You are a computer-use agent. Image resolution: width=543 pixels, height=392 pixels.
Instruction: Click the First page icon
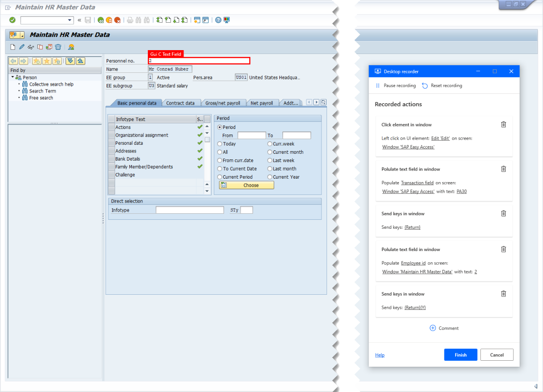(x=159, y=20)
